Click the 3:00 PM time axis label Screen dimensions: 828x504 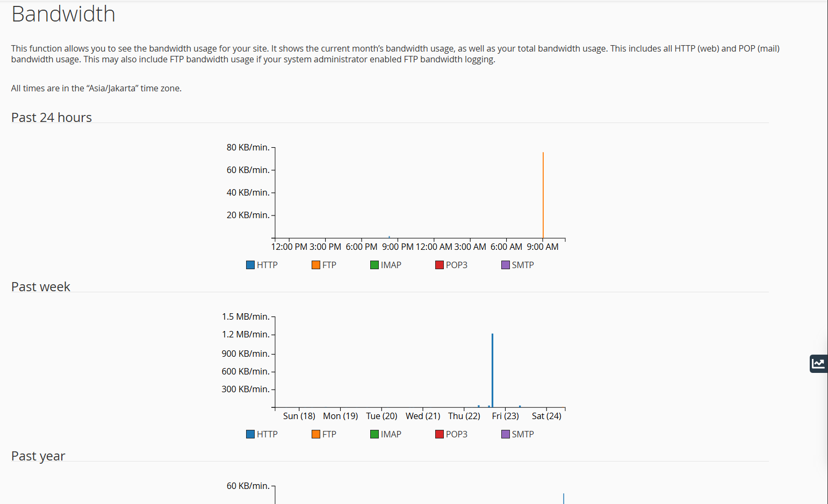pos(325,247)
